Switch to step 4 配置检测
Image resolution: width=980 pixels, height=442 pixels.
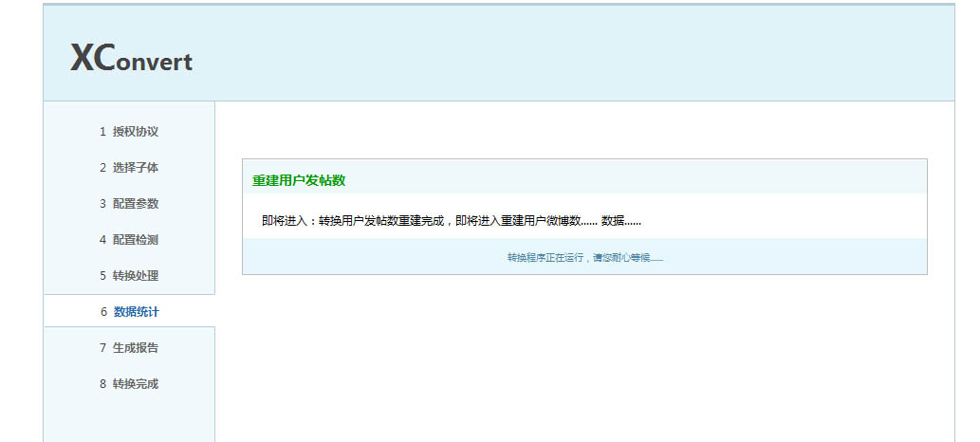[x=129, y=240]
